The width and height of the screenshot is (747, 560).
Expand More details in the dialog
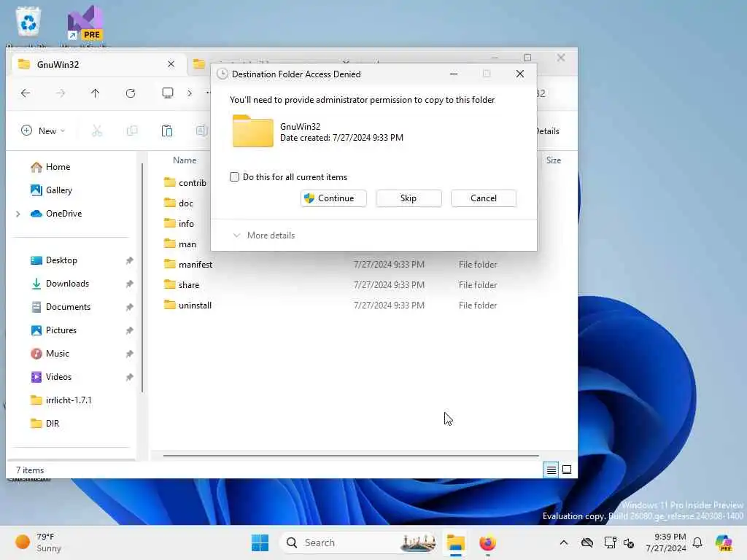(263, 236)
